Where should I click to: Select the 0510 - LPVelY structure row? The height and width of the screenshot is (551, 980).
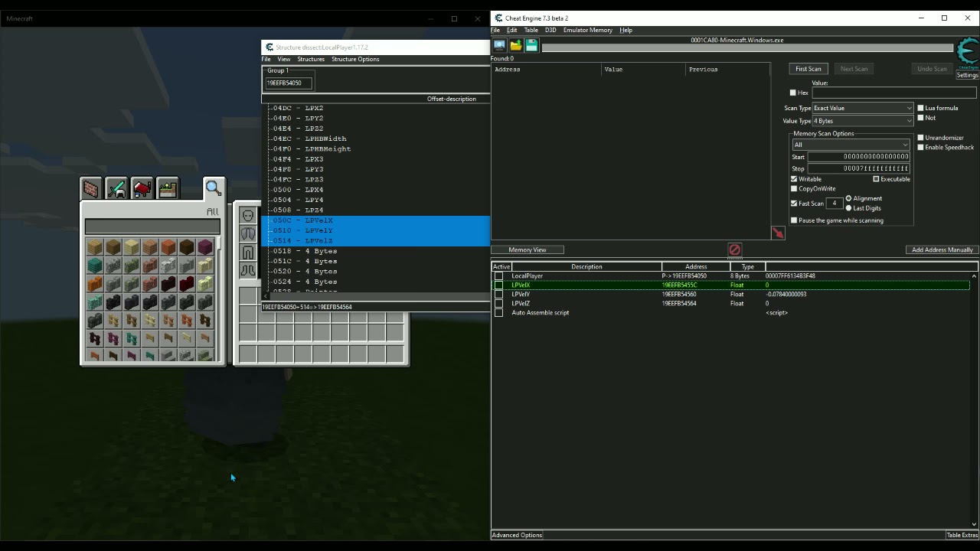(302, 230)
